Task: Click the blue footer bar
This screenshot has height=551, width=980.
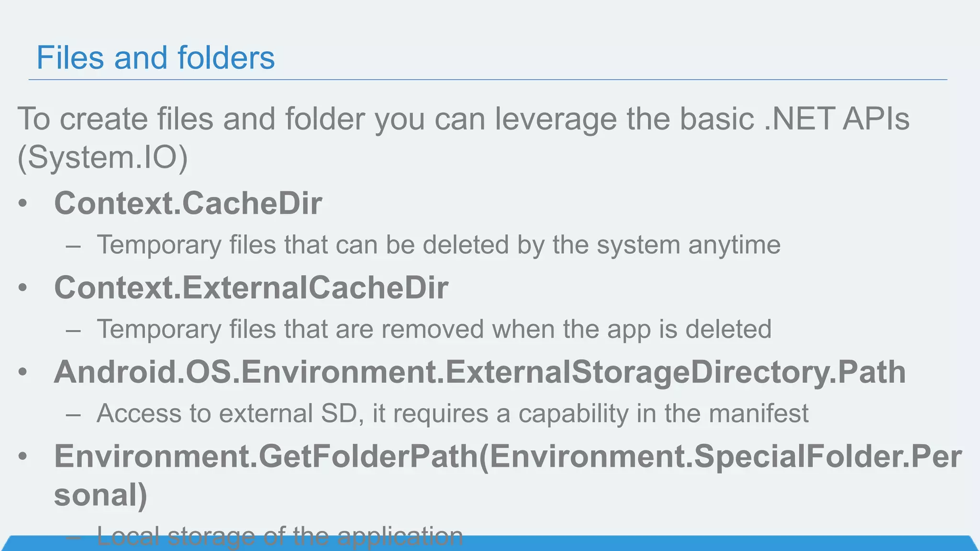Action: click(x=490, y=543)
